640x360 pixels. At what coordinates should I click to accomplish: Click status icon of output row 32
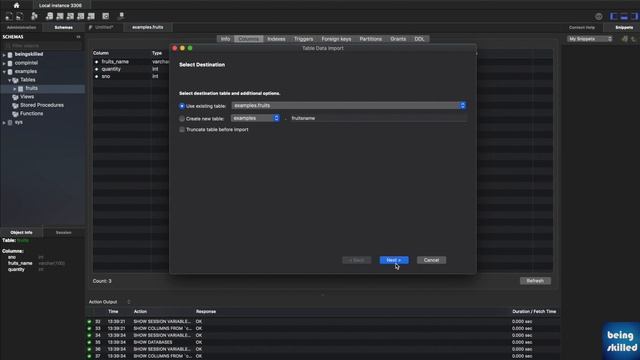pos(89,322)
